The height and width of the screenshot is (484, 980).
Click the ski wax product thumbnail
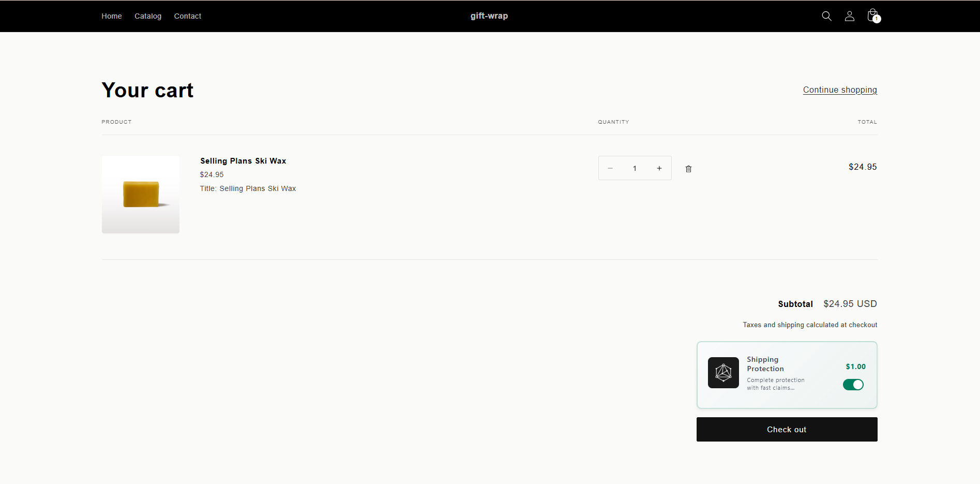(x=140, y=194)
